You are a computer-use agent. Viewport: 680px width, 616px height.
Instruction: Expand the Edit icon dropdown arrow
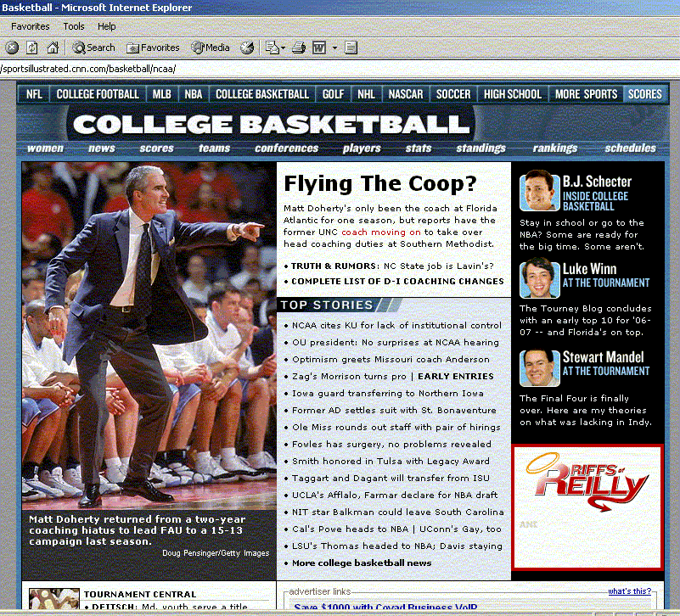coord(334,48)
